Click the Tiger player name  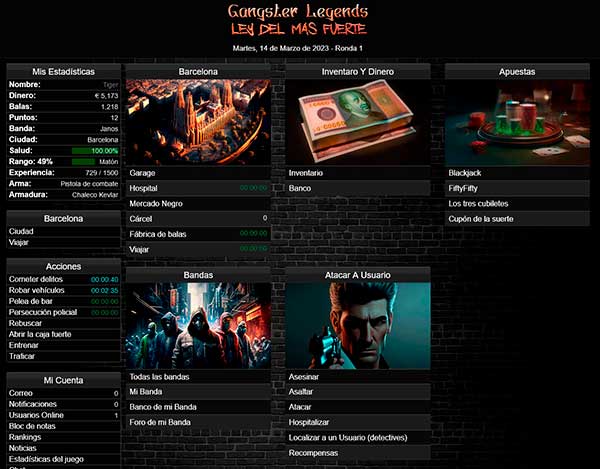[x=111, y=85]
